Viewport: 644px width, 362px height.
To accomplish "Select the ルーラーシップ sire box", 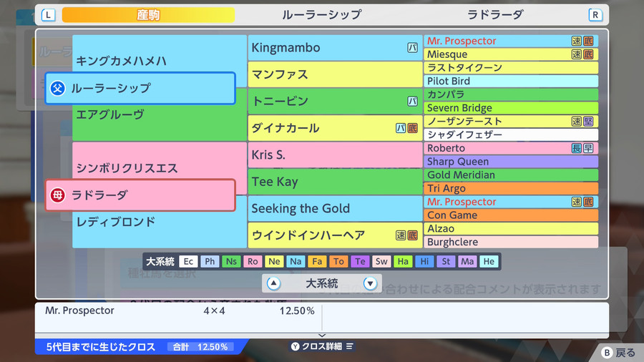I will (x=140, y=88).
